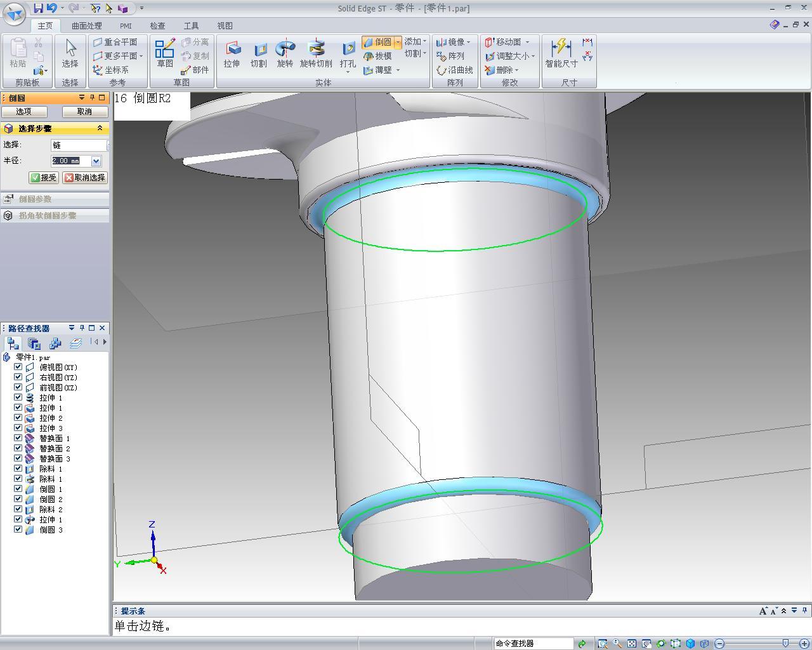
Task: Select the 打孔 (Hole) tool
Action: click(348, 55)
